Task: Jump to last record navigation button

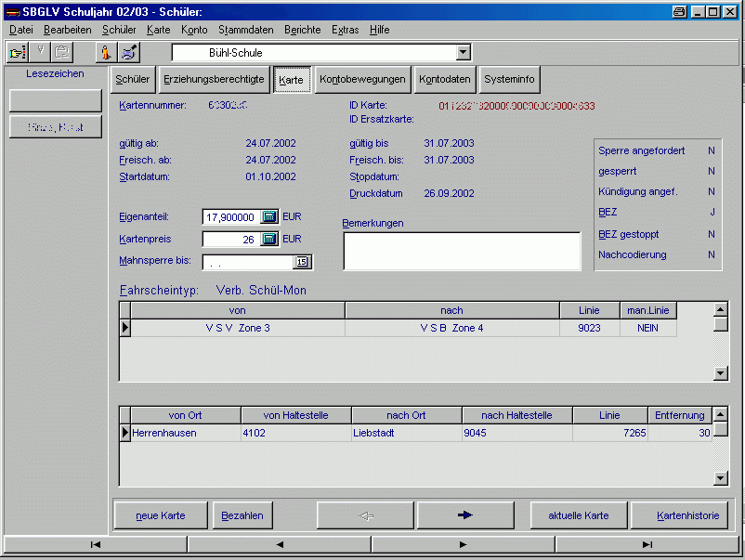Action: pyautogui.click(x=647, y=544)
